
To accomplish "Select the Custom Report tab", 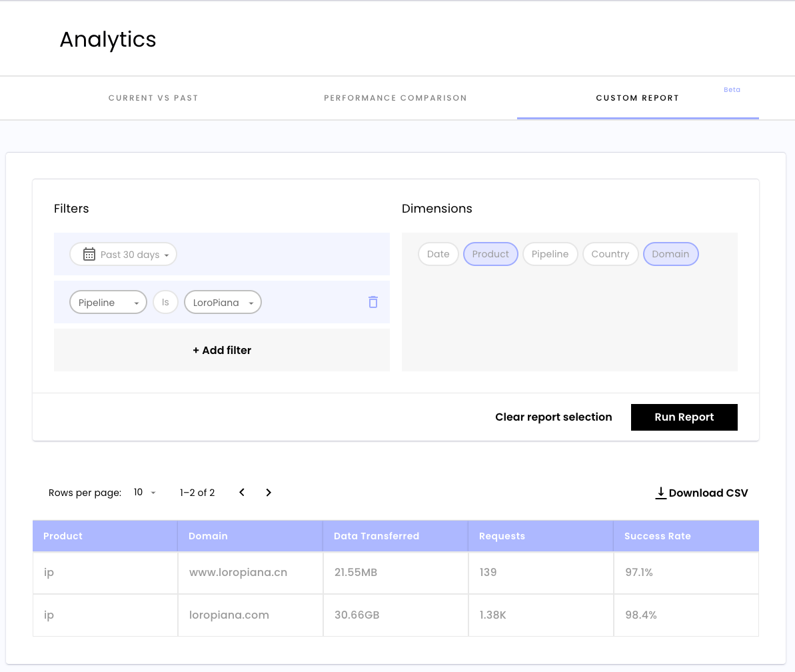I will pyautogui.click(x=637, y=98).
